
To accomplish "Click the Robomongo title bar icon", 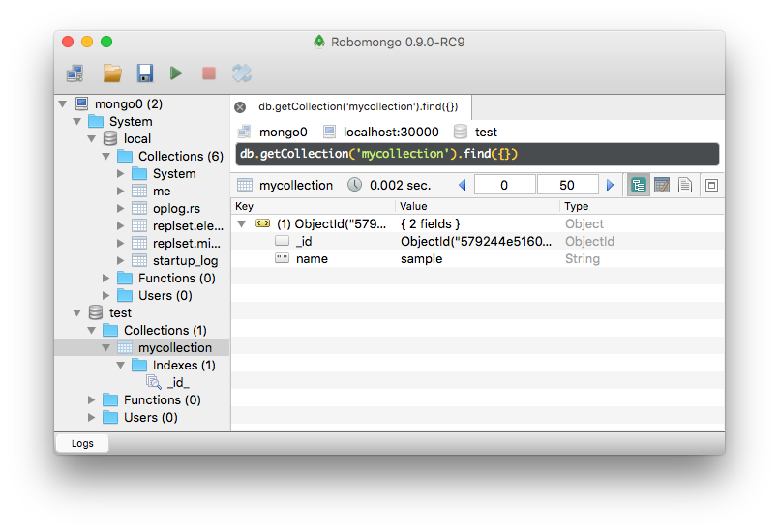I will click(319, 42).
